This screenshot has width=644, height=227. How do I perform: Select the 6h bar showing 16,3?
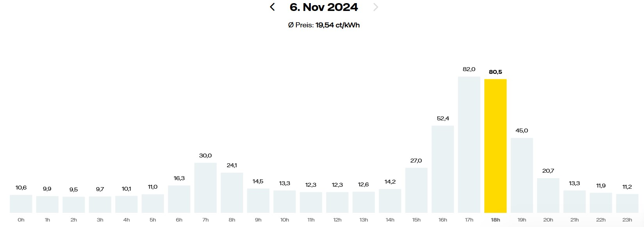coord(179,199)
